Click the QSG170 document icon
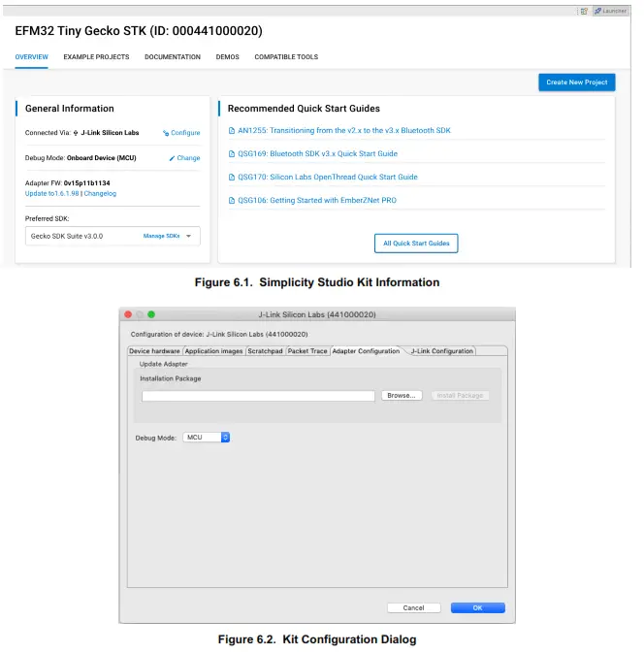This screenshot has width=644, height=653. 231,178
